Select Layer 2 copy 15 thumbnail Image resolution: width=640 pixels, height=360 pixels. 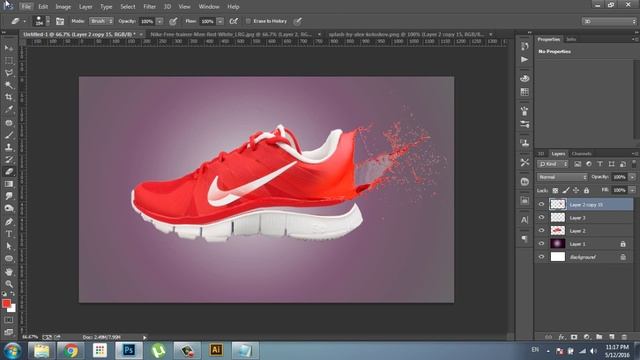tap(558, 204)
